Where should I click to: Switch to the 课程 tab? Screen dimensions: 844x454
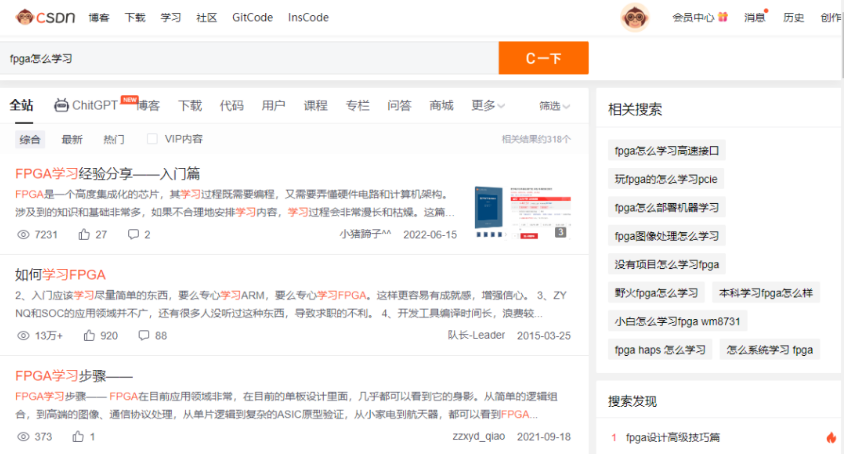point(315,106)
